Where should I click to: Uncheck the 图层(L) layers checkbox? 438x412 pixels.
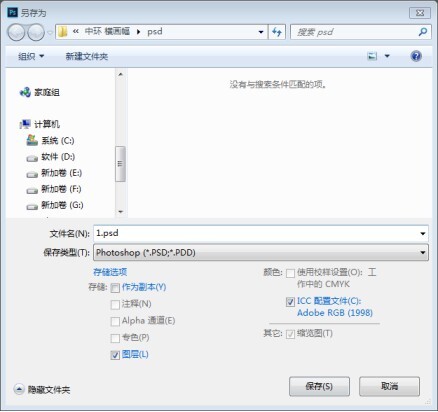pyautogui.click(x=115, y=355)
